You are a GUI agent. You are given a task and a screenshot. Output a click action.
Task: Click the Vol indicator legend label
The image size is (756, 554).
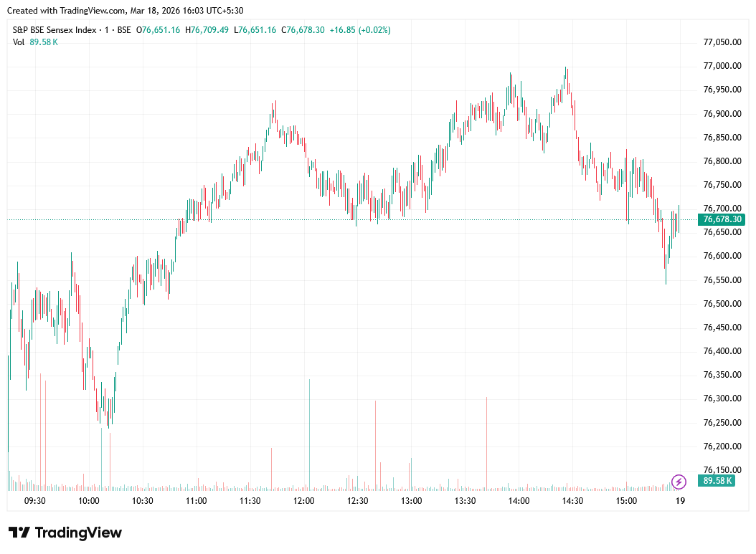[x=19, y=42]
